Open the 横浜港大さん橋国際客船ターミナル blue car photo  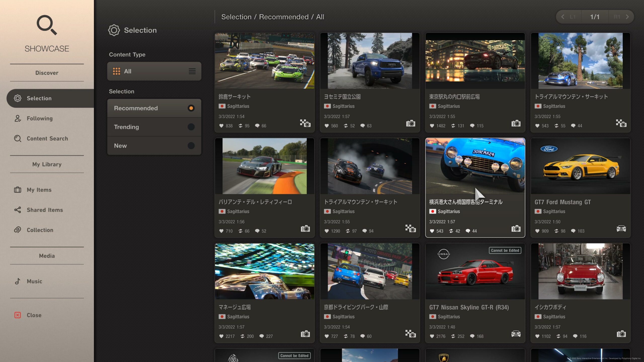475,166
